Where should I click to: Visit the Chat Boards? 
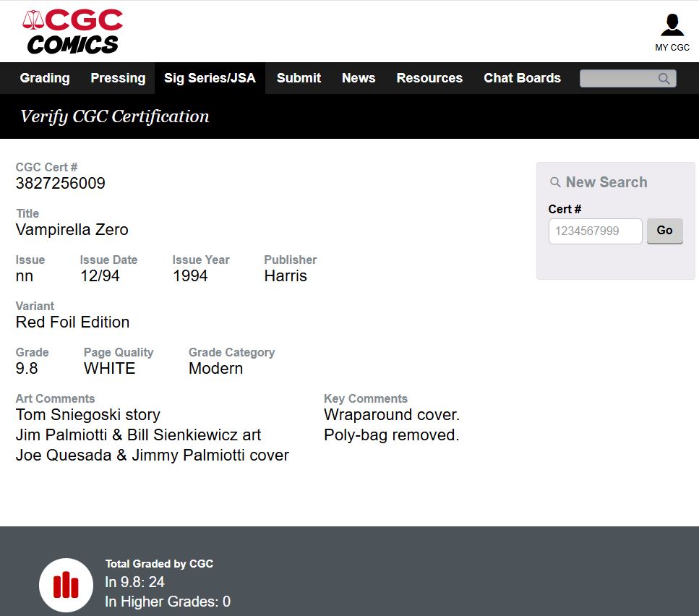[522, 78]
